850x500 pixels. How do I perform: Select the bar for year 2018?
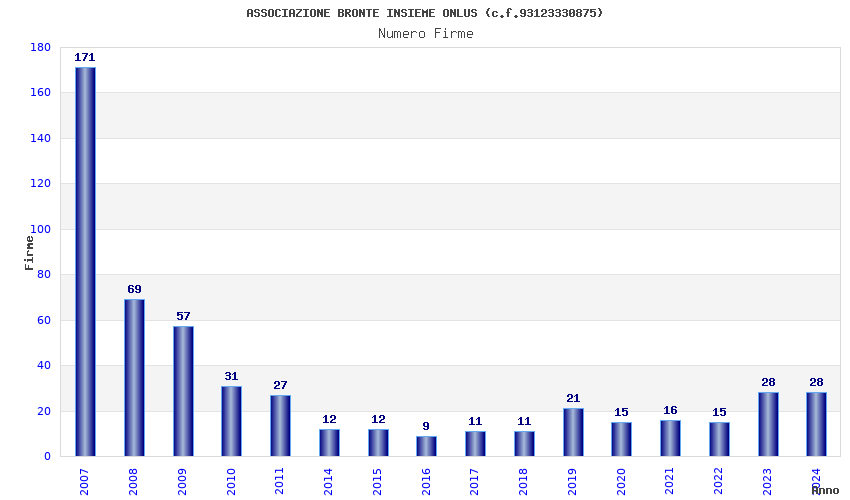(524, 444)
